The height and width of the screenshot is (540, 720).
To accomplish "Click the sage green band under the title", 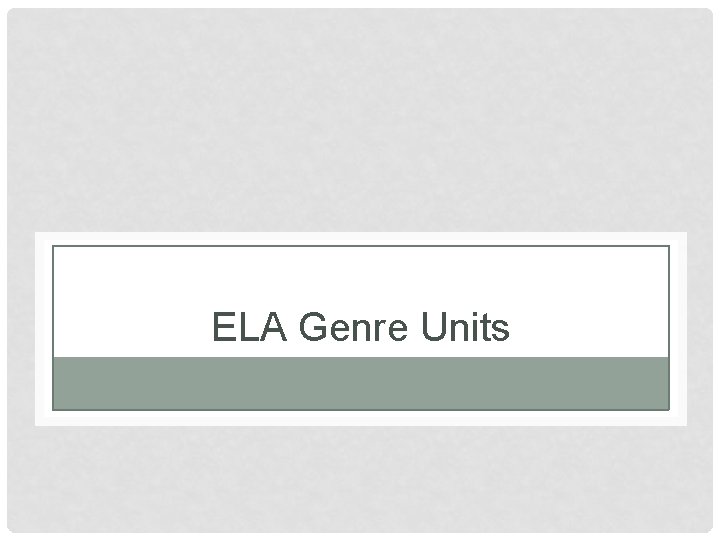I will pos(361,383).
